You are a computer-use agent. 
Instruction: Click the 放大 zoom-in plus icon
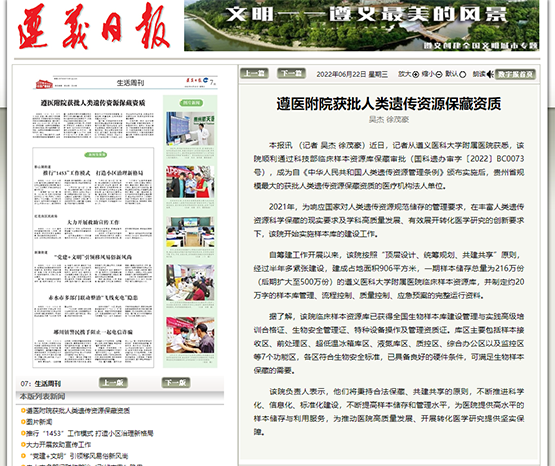[x=416, y=74]
